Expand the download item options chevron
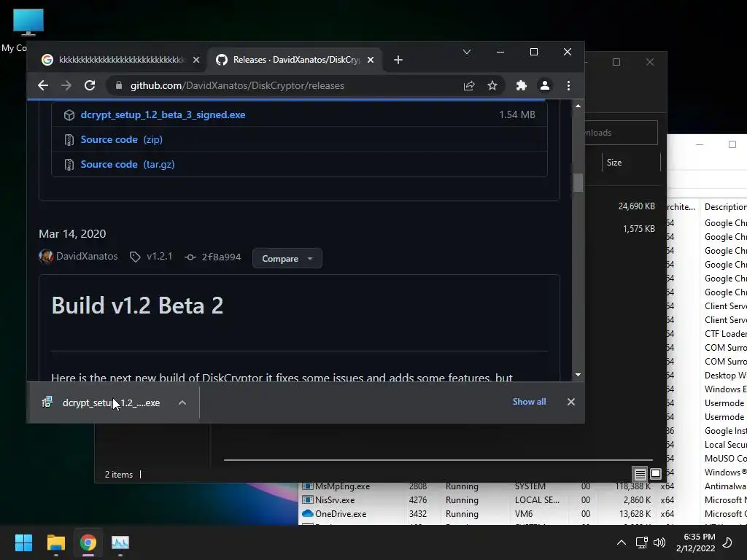The width and height of the screenshot is (747, 560). (182, 402)
